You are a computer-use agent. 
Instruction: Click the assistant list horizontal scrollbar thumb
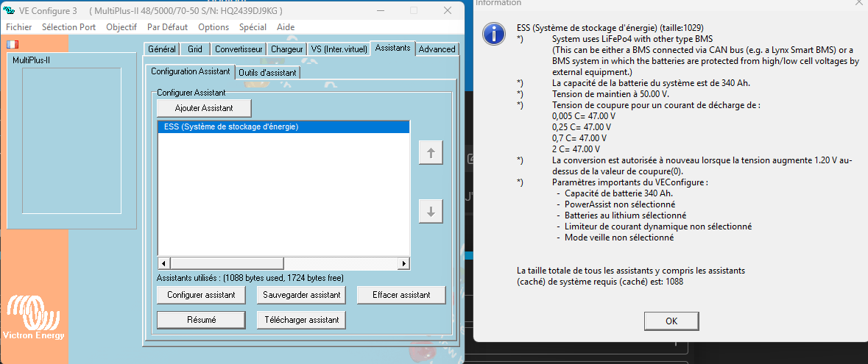tap(227, 263)
